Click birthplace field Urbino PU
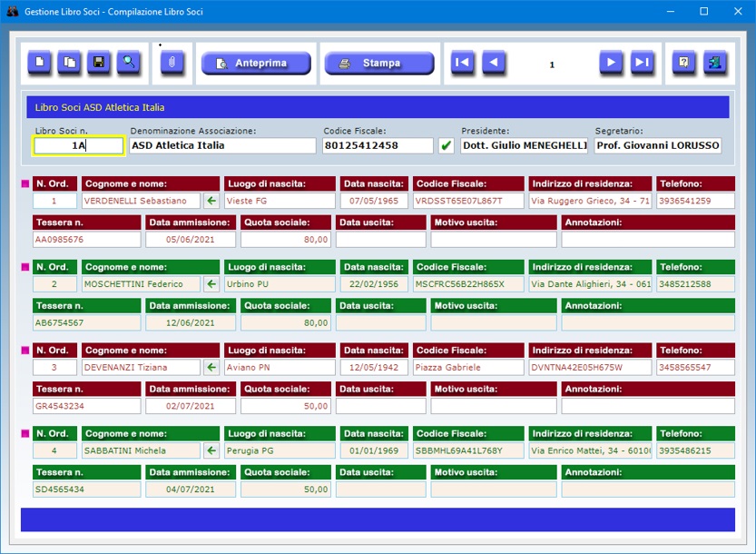756x554 pixels. click(280, 284)
